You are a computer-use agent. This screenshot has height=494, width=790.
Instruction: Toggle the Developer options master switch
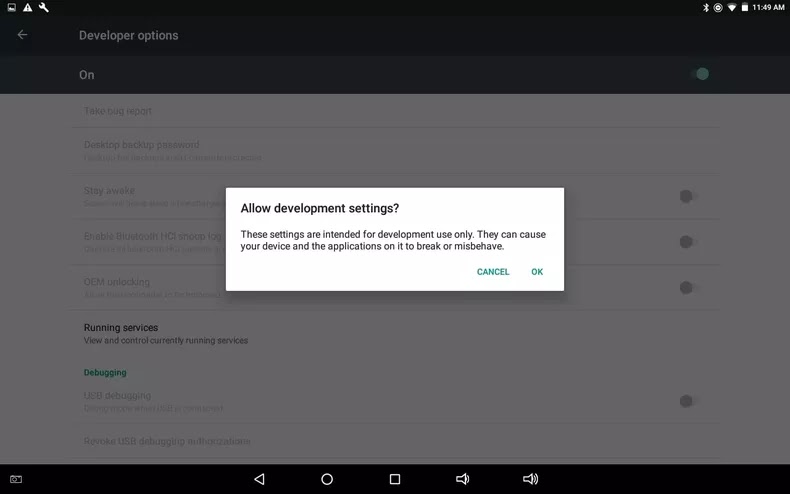coord(699,74)
